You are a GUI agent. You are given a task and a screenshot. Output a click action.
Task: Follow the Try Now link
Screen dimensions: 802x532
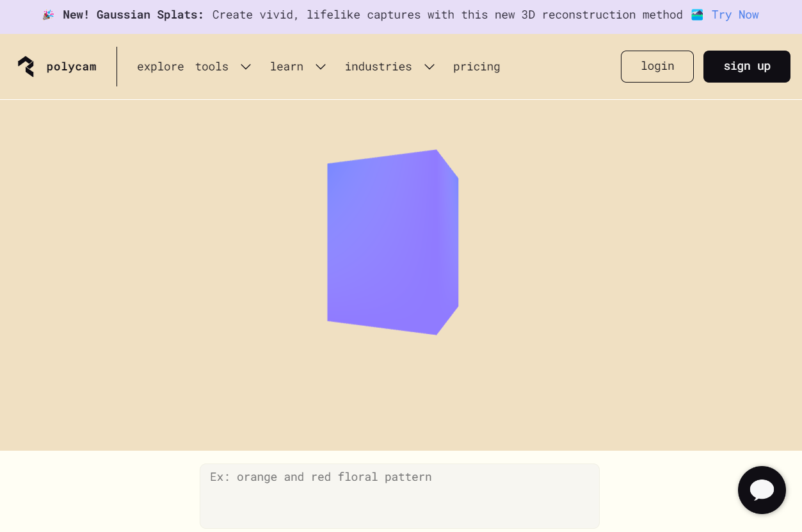pos(735,14)
